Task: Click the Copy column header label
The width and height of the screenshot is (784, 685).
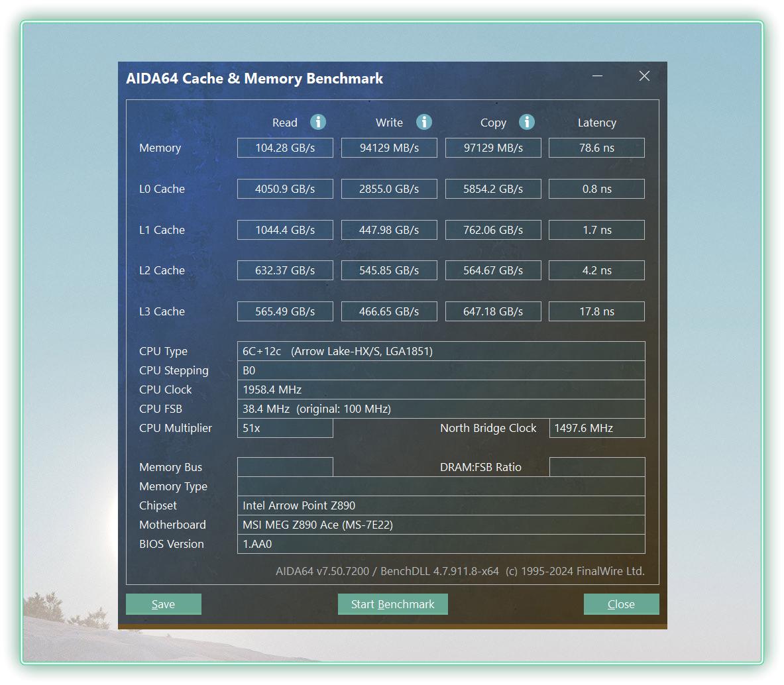Action: (x=493, y=123)
